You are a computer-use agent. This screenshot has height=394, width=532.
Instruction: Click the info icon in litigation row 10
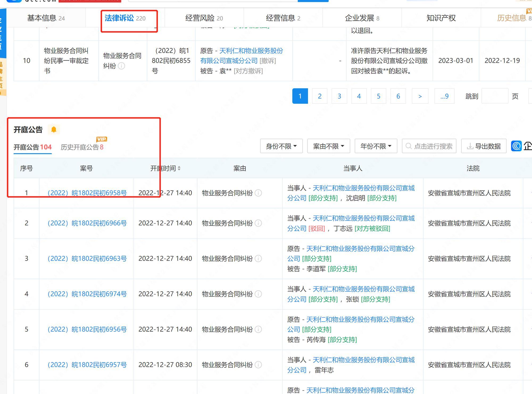coord(121,66)
